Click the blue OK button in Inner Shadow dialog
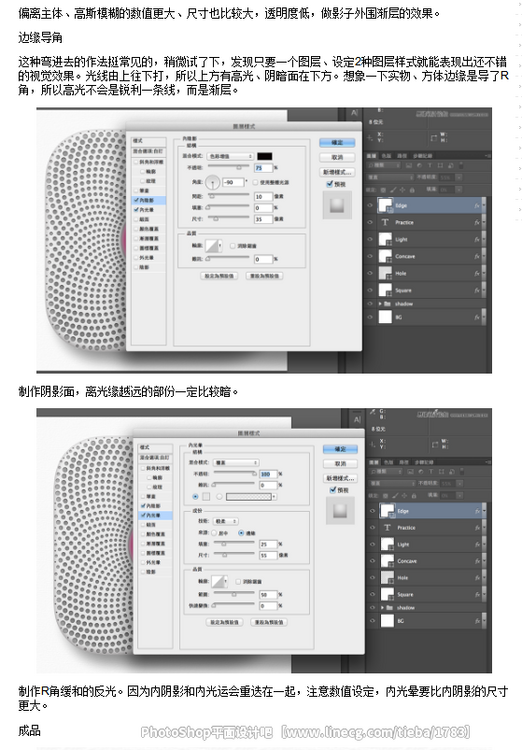 [337, 143]
